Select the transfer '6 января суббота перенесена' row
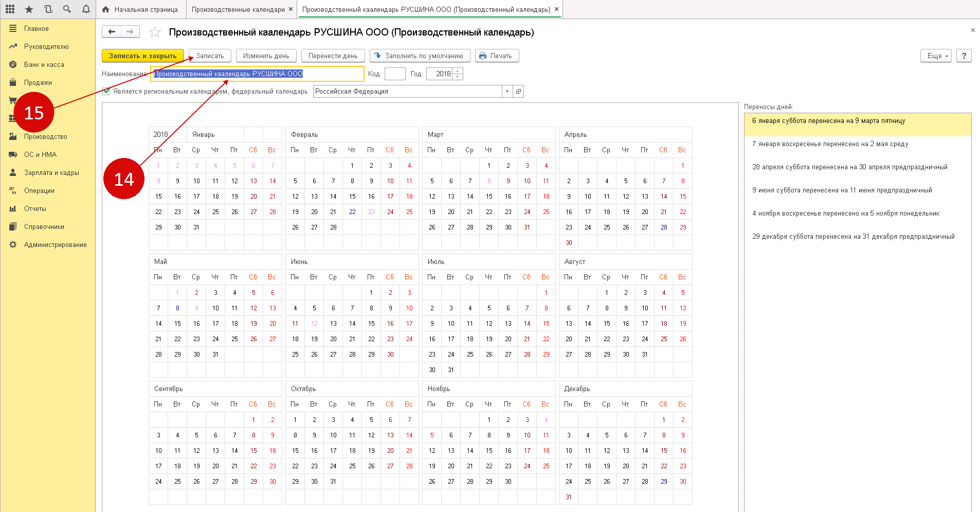 (858, 125)
